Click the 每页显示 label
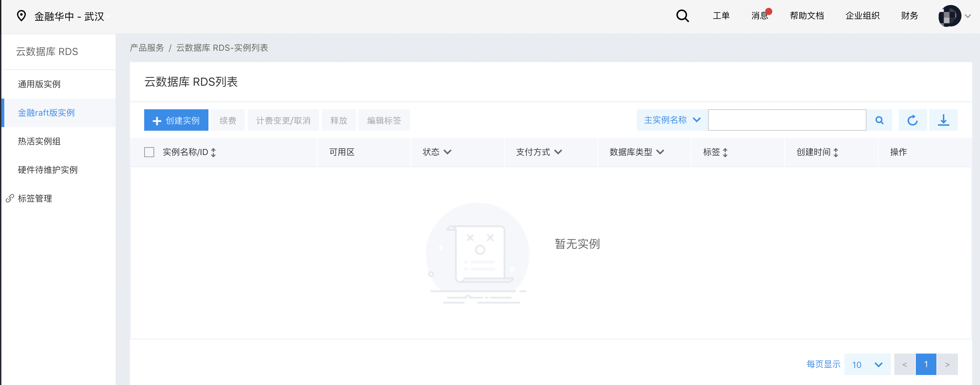This screenshot has height=385, width=980. (x=823, y=364)
